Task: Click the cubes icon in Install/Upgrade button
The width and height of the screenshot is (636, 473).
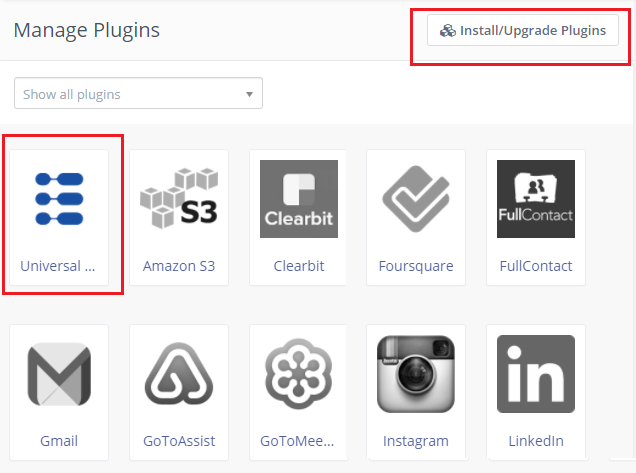Action: [x=447, y=31]
